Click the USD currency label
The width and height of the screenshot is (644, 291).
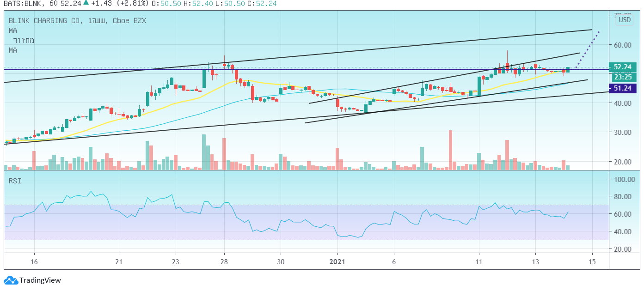(x=625, y=20)
